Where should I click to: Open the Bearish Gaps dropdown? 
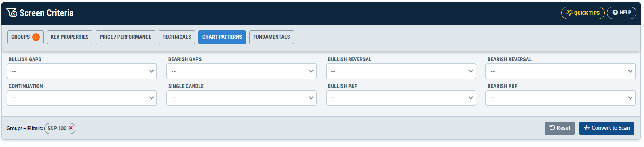241,71
